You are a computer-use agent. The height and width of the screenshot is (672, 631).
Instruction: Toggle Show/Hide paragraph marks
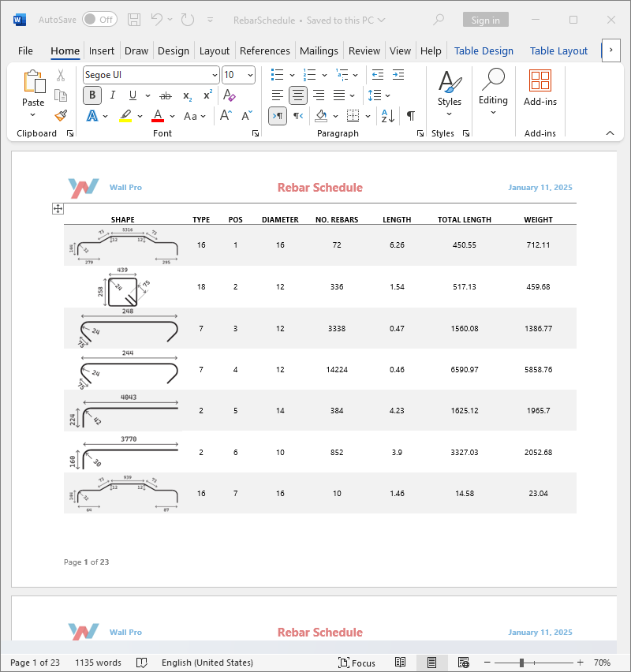pyautogui.click(x=411, y=116)
